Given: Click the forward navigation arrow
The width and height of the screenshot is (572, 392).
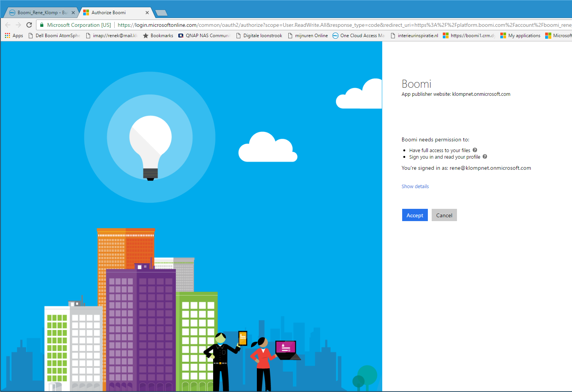Looking at the screenshot, I should click(18, 25).
